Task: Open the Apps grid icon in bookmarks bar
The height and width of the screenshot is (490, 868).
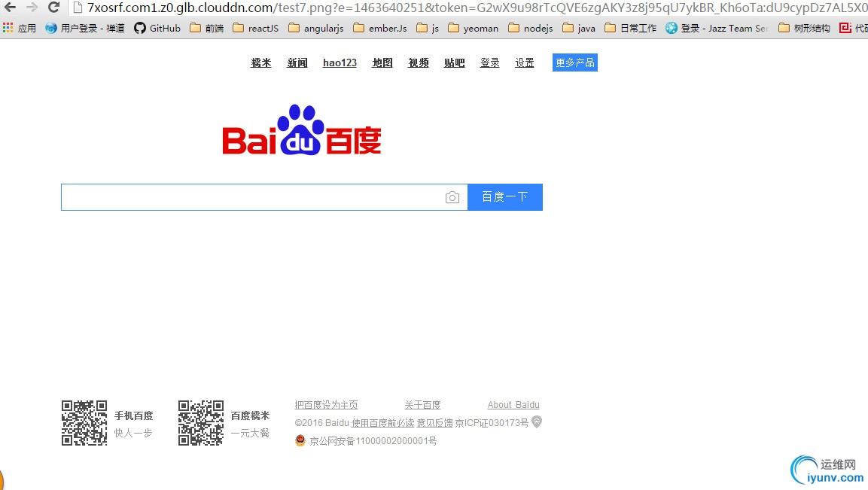Action: [8, 28]
